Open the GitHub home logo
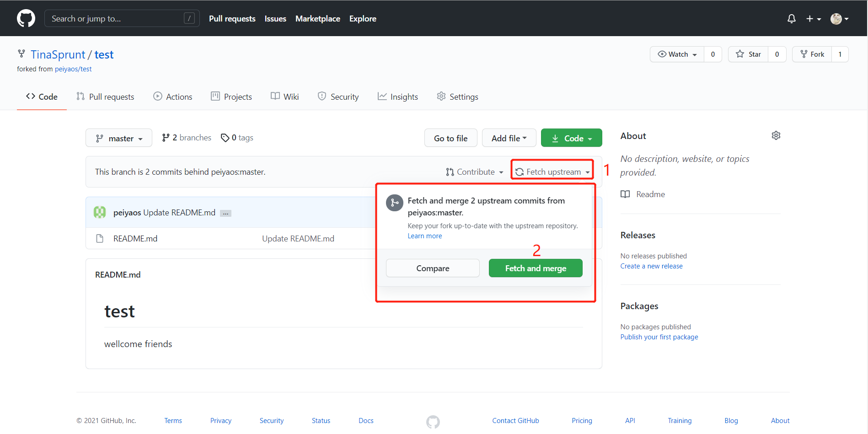 click(x=26, y=18)
